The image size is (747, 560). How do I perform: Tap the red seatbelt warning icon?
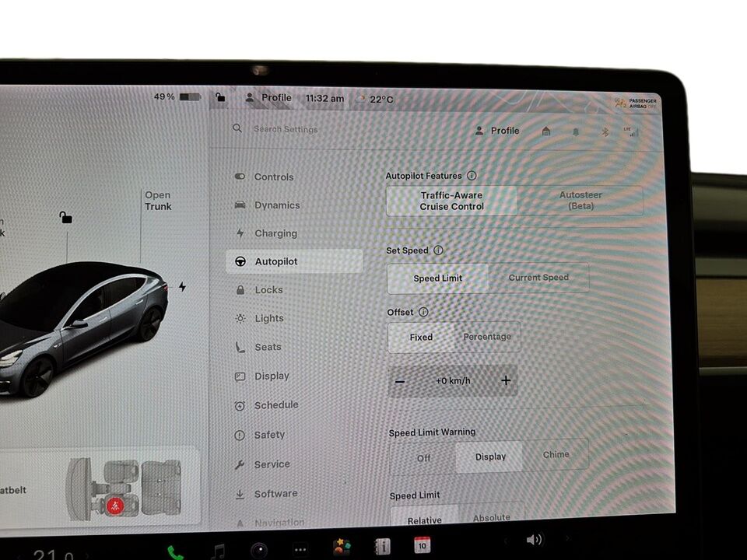tap(115, 506)
